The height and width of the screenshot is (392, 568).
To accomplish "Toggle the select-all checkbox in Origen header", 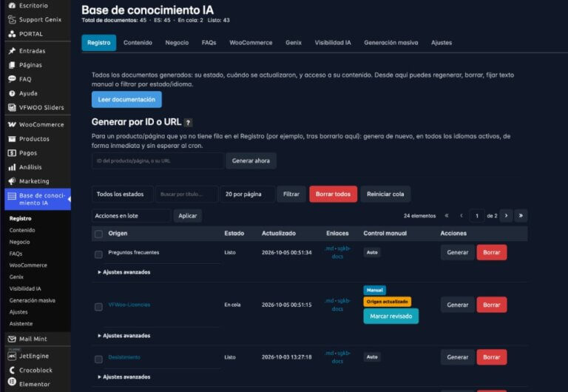I will coord(98,234).
